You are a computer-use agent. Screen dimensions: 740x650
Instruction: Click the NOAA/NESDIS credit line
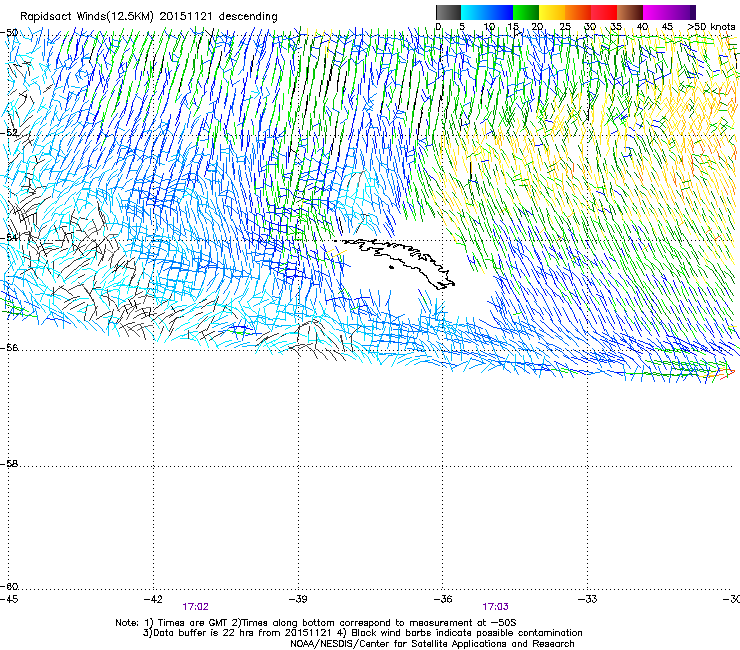(432, 644)
